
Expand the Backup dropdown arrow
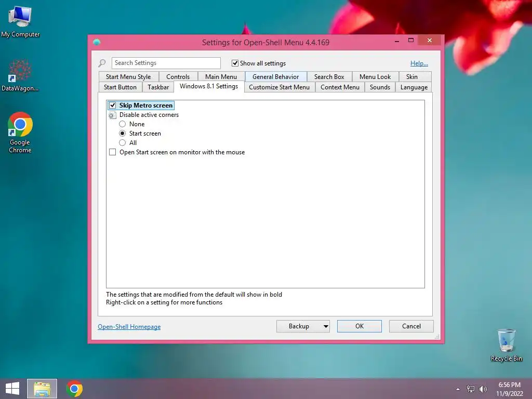326,326
